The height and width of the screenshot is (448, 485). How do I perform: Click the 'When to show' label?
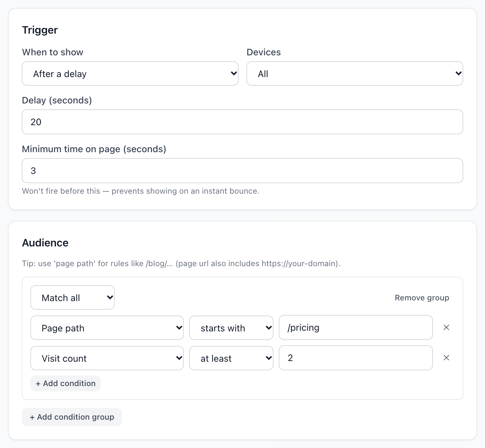[53, 52]
